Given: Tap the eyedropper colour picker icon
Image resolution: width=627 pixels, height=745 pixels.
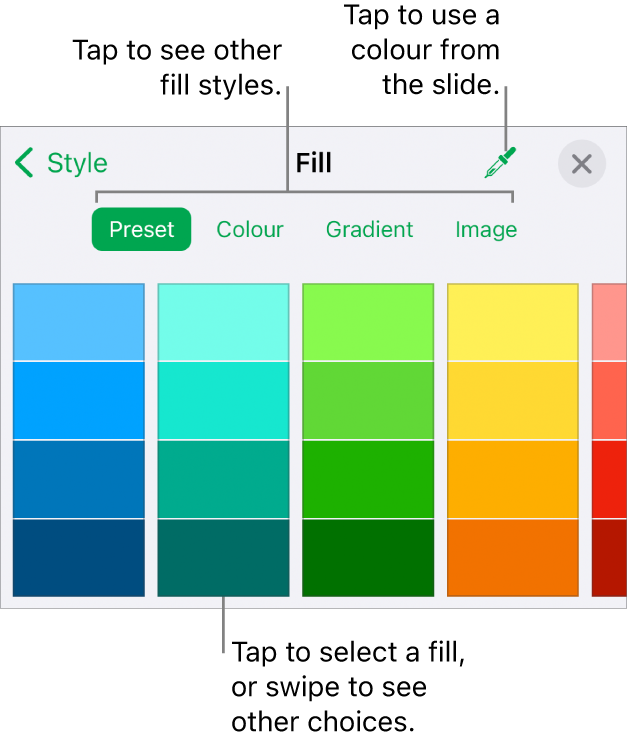Looking at the screenshot, I should coord(499,163).
